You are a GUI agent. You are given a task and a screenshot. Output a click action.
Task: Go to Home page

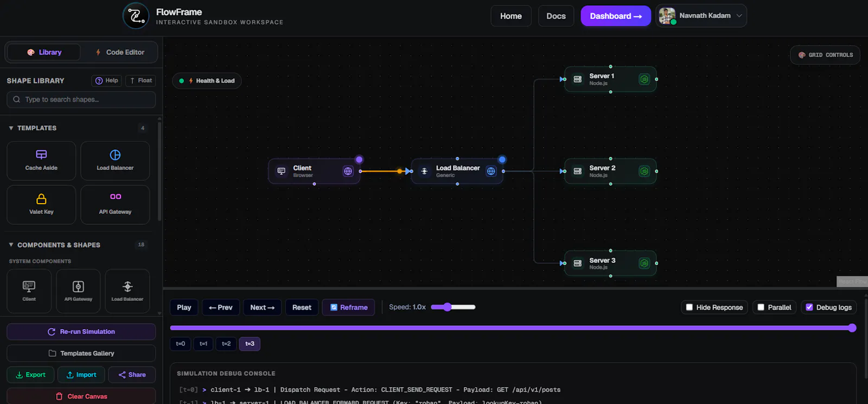[x=511, y=16]
